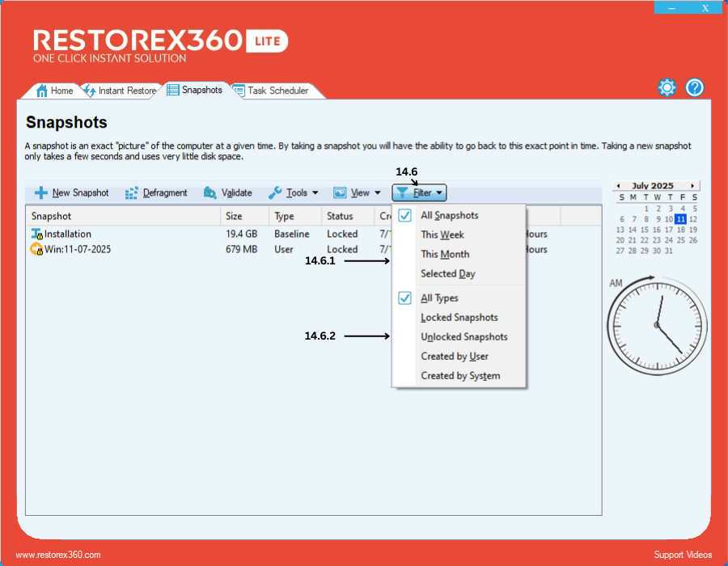Toggle the All Snapshots checkmark

click(x=405, y=216)
